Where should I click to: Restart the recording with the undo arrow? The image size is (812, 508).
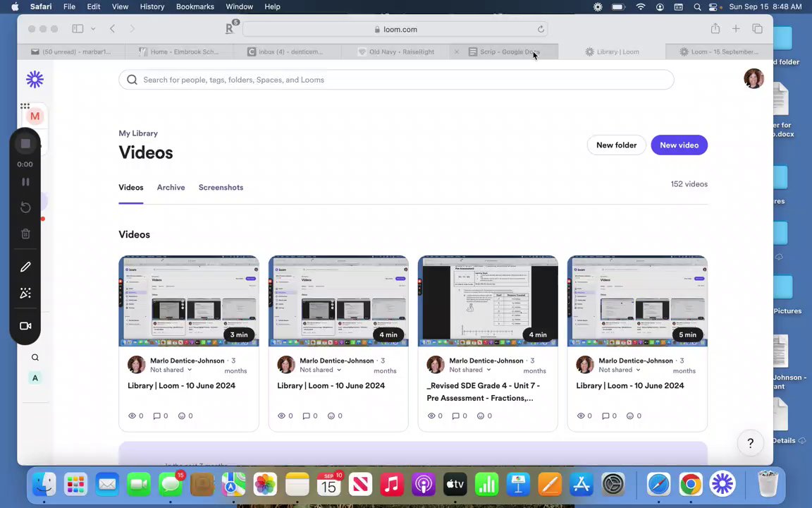click(25, 207)
